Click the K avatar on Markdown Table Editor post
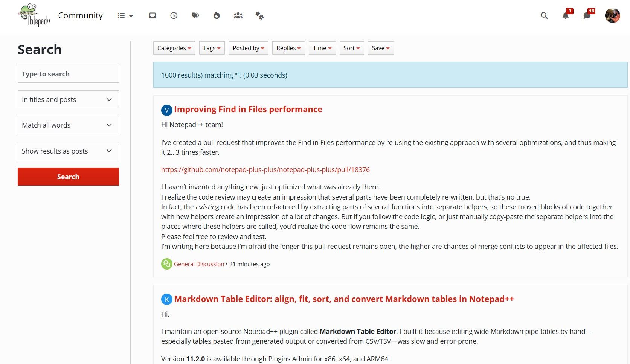 click(x=167, y=299)
